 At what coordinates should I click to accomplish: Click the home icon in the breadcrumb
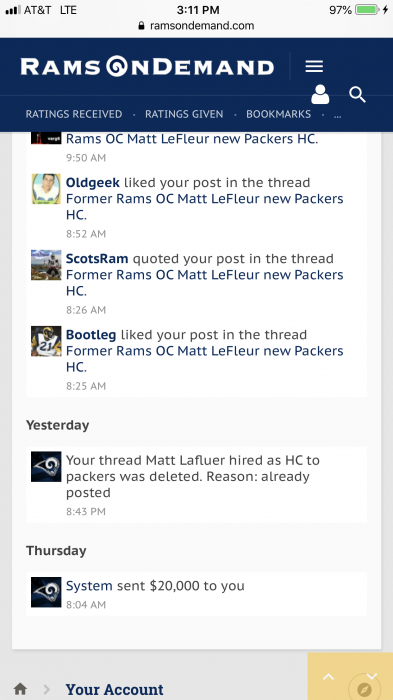pos(20,688)
